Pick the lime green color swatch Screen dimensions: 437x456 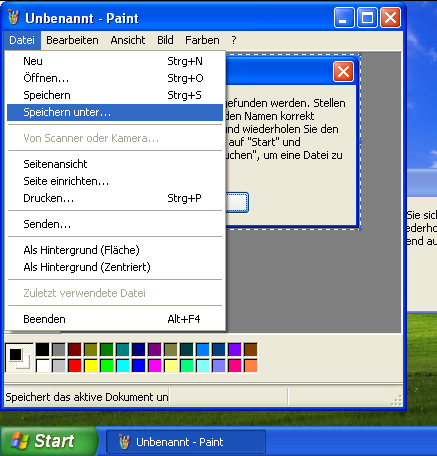click(107, 366)
